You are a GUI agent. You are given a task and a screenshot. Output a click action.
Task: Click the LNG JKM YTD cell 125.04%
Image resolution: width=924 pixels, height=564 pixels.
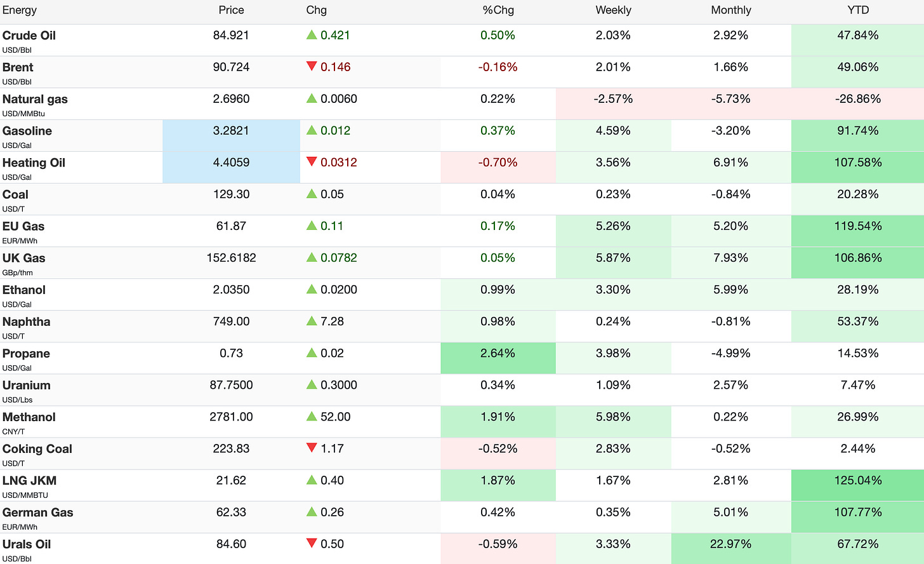pos(858,485)
